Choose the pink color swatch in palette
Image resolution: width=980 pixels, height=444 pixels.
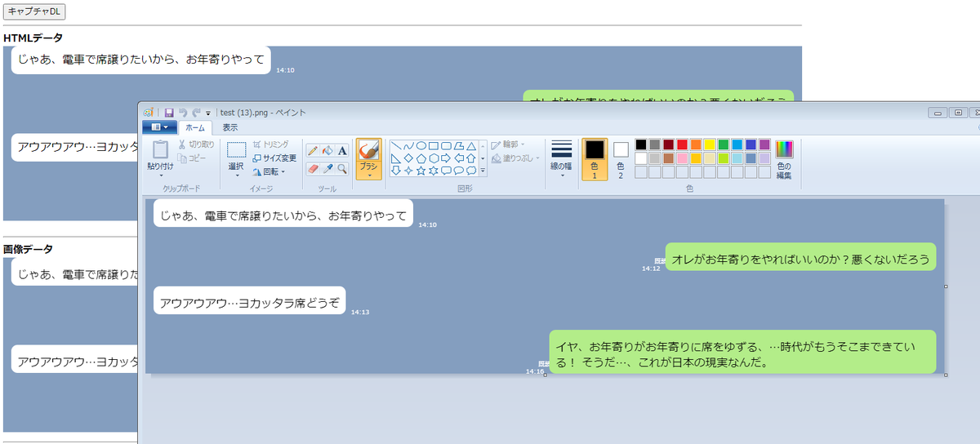(x=683, y=158)
